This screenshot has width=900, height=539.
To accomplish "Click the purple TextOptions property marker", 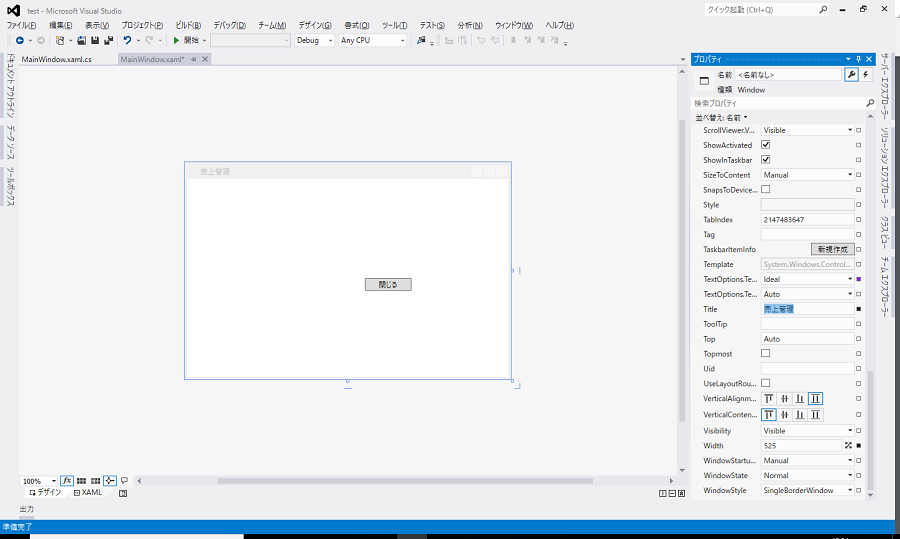I will click(859, 279).
